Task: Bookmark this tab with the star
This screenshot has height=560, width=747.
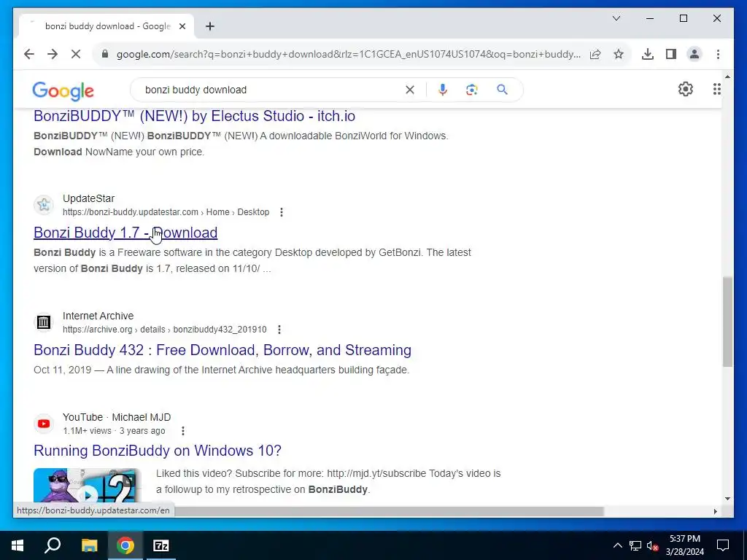Action: pyautogui.click(x=619, y=54)
